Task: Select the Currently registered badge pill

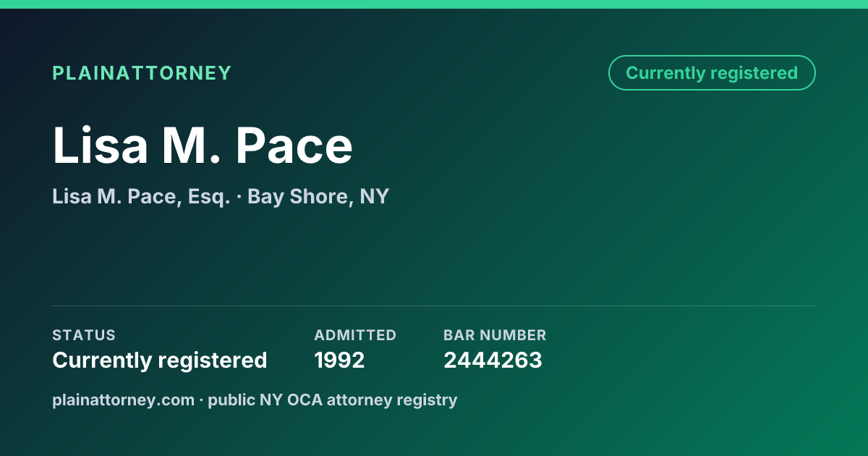Action: [x=712, y=73]
